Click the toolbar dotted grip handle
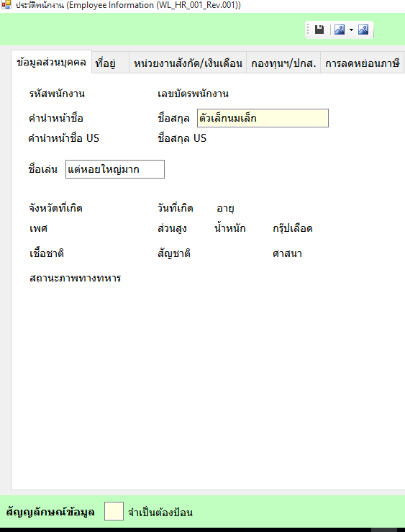Image resolution: width=405 pixels, height=532 pixels. click(x=308, y=30)
